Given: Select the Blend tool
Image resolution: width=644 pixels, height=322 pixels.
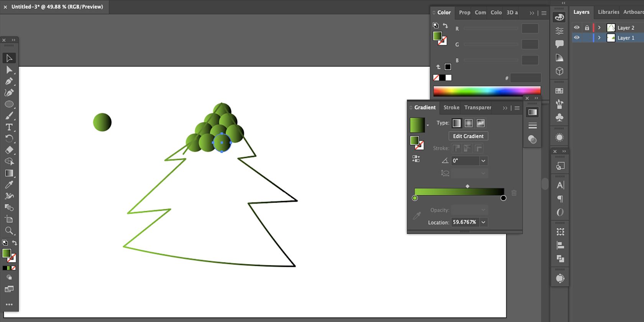Looking at the screenshot, I should (x=9, y=208).
